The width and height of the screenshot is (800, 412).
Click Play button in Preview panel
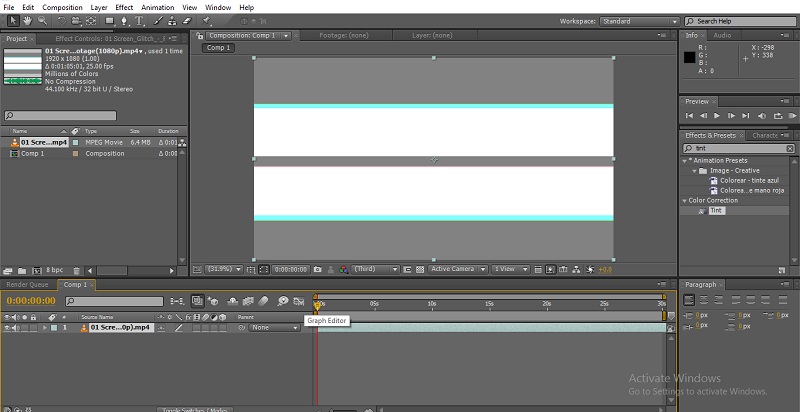(x=717, y=116)
